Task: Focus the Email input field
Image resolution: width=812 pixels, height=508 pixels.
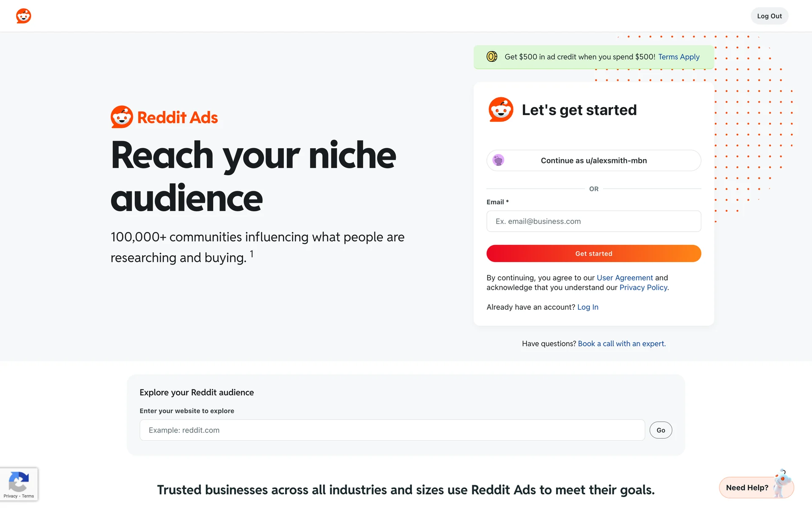Action: pyautogui.click(x=593, y=221)
